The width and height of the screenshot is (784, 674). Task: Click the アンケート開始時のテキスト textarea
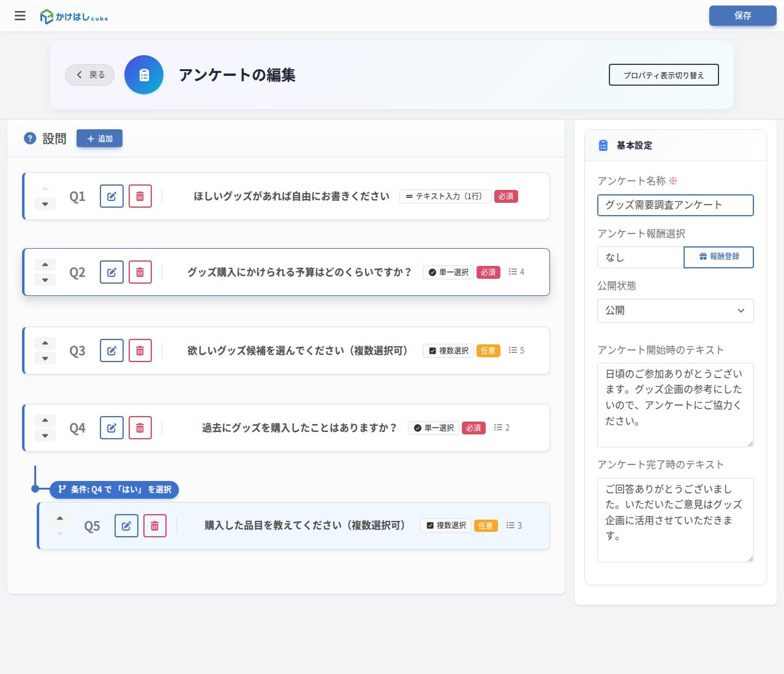675,405
